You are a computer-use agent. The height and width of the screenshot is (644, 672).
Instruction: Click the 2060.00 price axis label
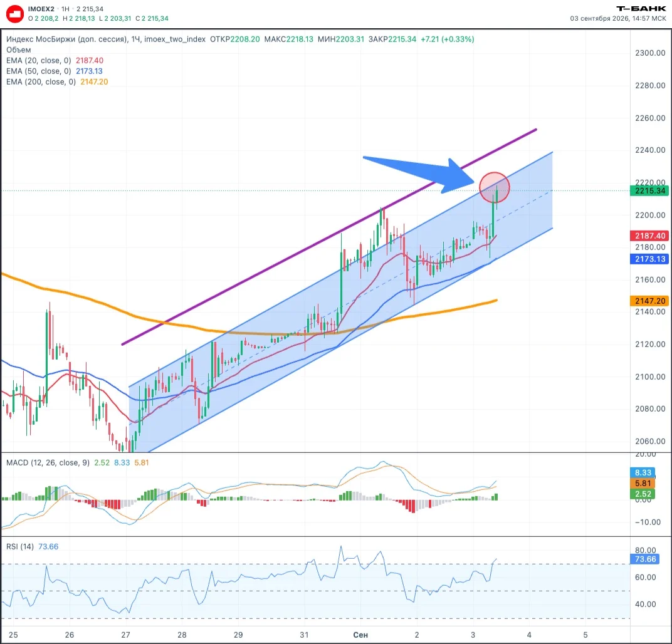tap(650, 441)
